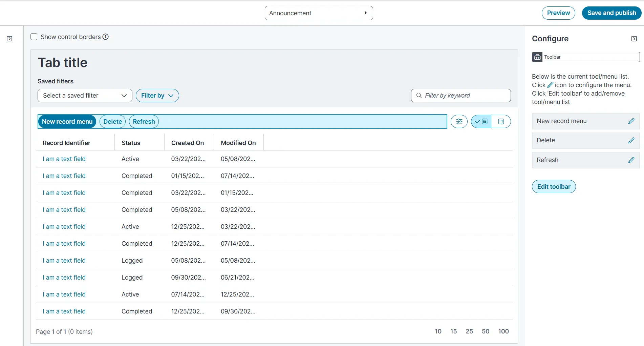This screenshot has height=346, width=644.
Task: Click Save and publish
Action: (612, 13)
